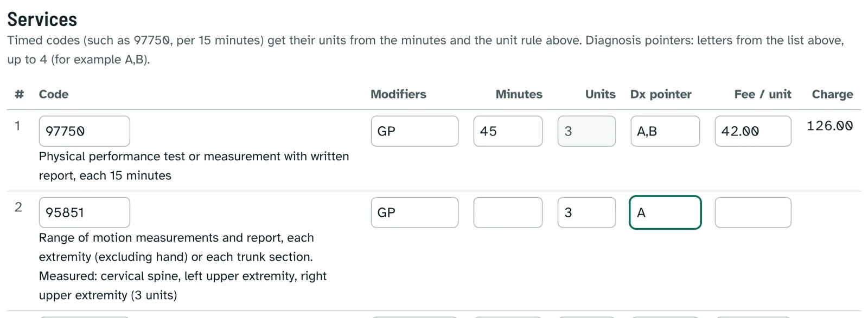Select the Units field on row 2
Viewport: 868px width, 318px height.
[x=586, y=212]
